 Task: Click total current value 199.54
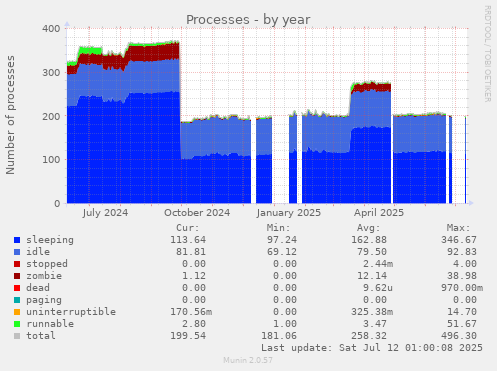188,336
